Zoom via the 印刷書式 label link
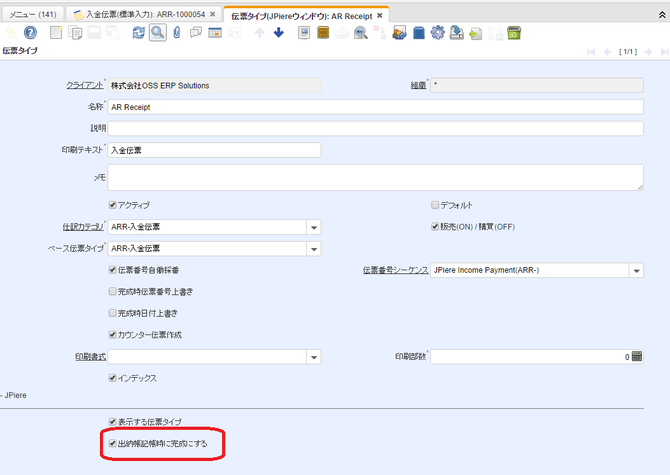The width and height of the screenshot is (670, 475). tap(90, 357)
